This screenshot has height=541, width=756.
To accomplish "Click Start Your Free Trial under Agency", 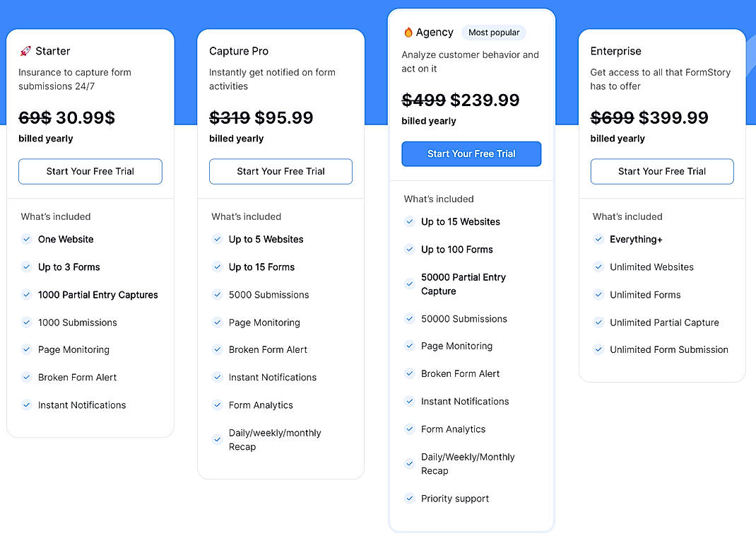I will (x=471, y=153).
